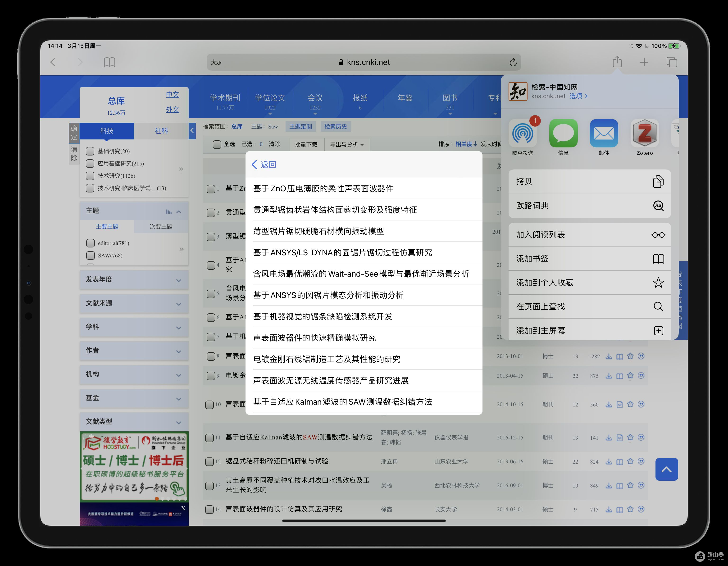The height and width of the screenshot is (566, 728).
Task: Check 基础研究(20) box
Action: pos(90,151)
